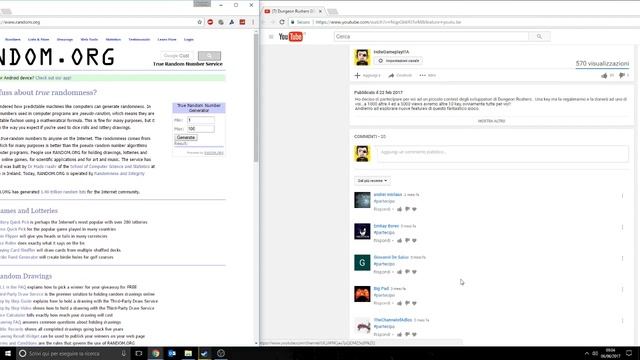Open Outlook from the taskbar

172,353
